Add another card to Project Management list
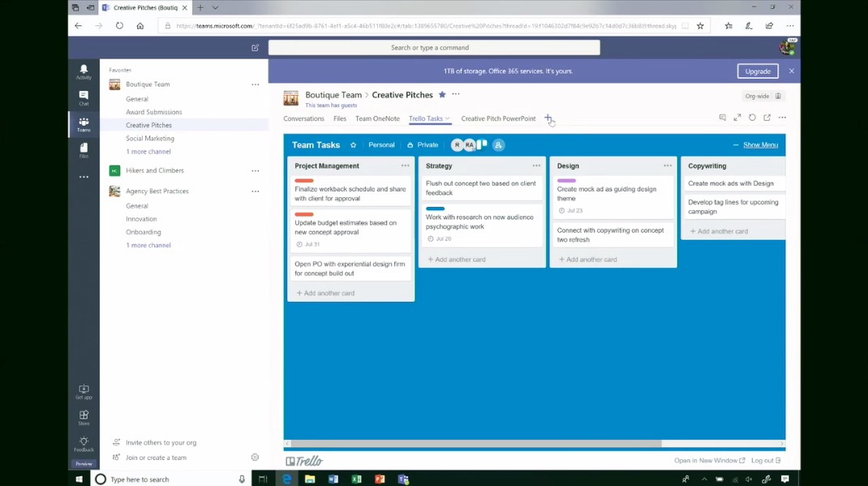This screenshot has width=868, height=486. [x=325, y=293]
